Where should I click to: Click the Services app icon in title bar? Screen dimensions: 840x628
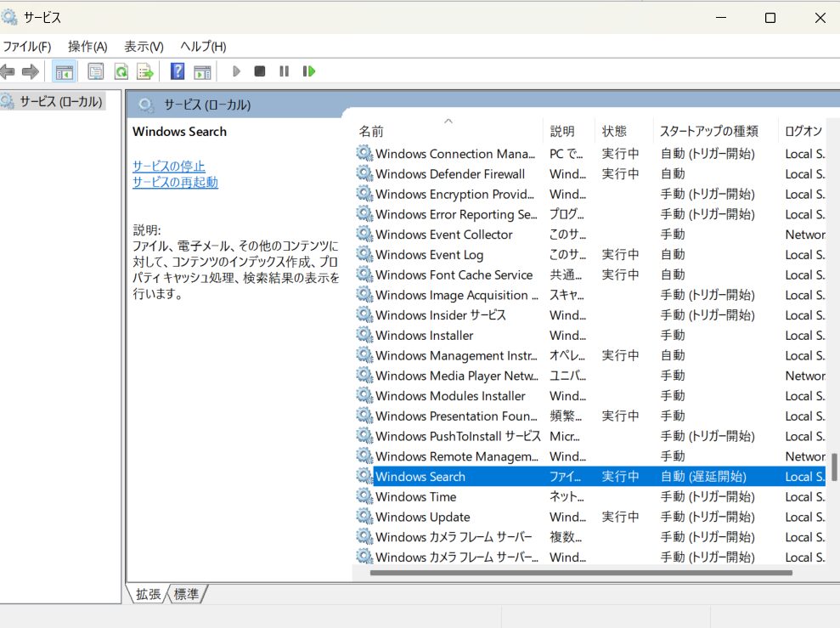(x=9, y=17)
